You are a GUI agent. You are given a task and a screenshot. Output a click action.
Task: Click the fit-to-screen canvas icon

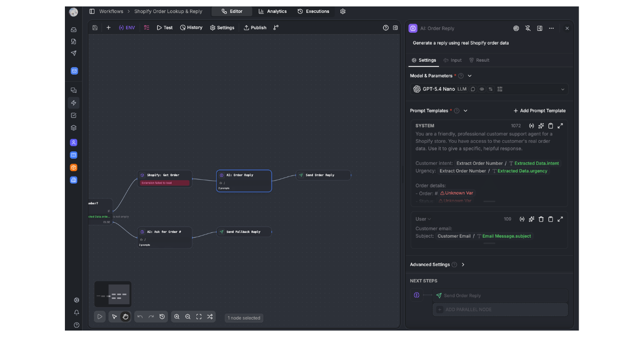click(199, 317)
